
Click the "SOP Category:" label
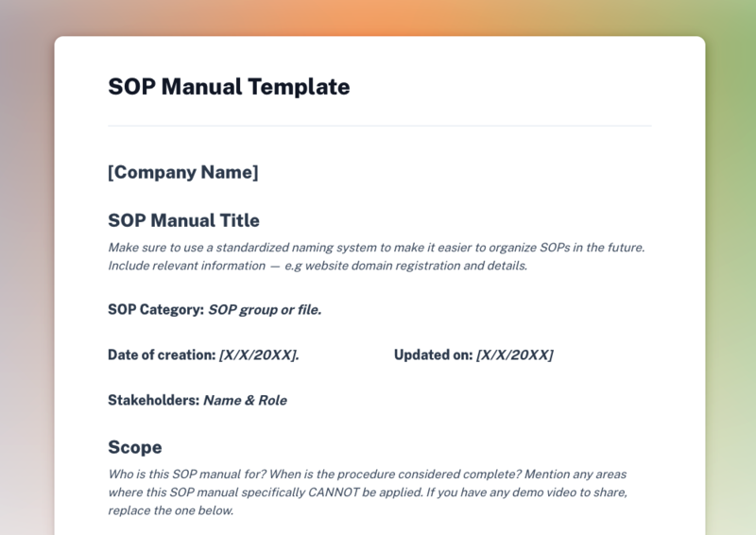pos(156,309)
